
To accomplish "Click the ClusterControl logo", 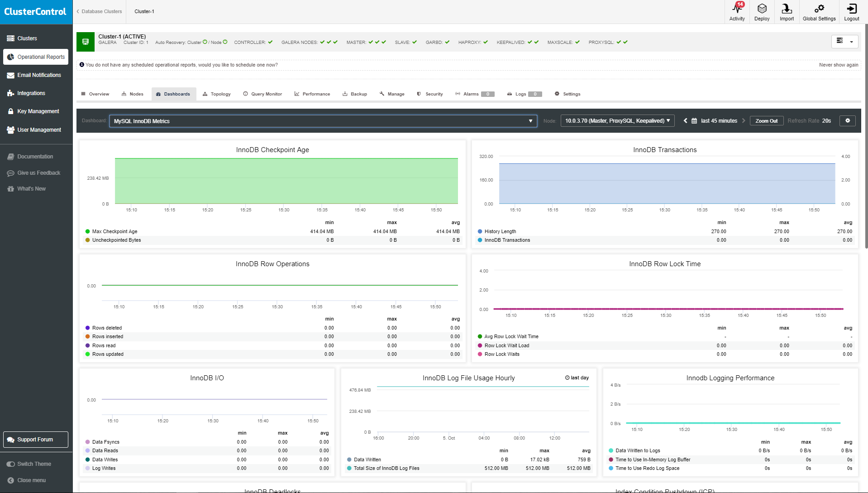I will pos(35,12).
